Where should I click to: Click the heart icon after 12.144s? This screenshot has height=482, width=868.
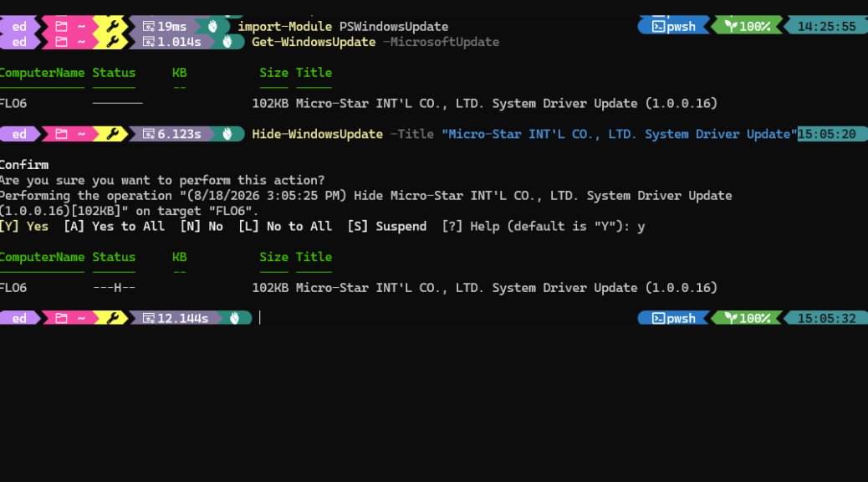point(235,318)
